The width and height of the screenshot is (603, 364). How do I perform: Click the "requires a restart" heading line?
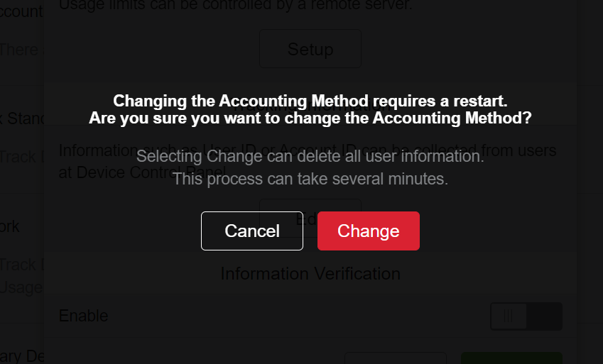310,100
